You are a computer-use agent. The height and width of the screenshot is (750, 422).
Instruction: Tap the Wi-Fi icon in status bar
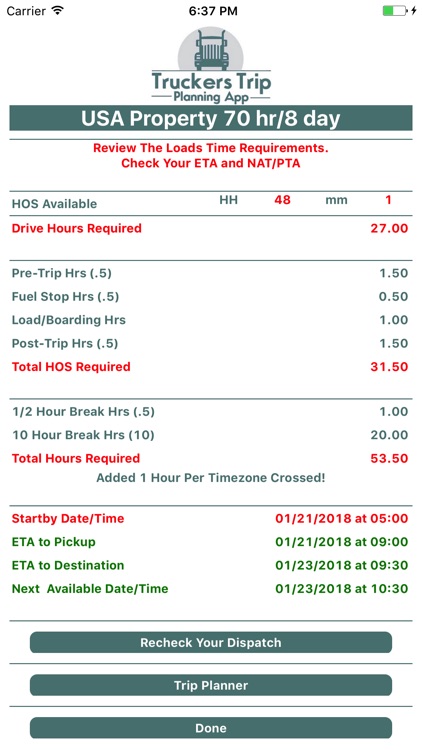pos(58,11)
